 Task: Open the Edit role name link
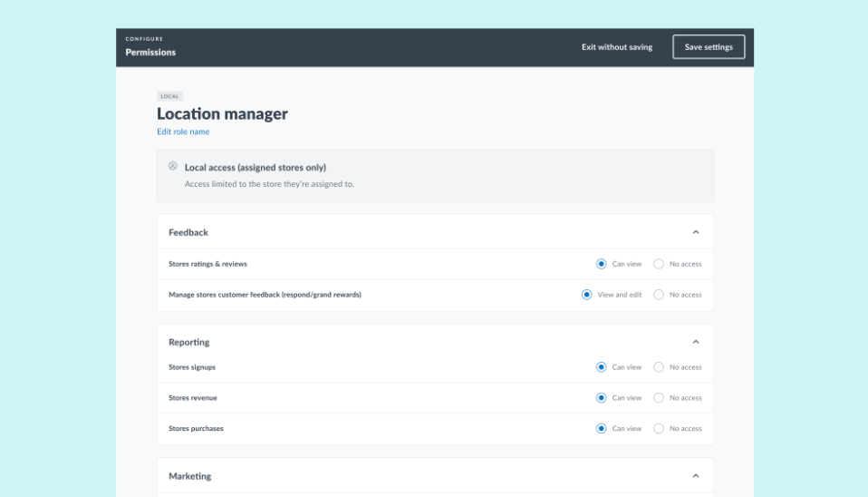tap(183, 132)
